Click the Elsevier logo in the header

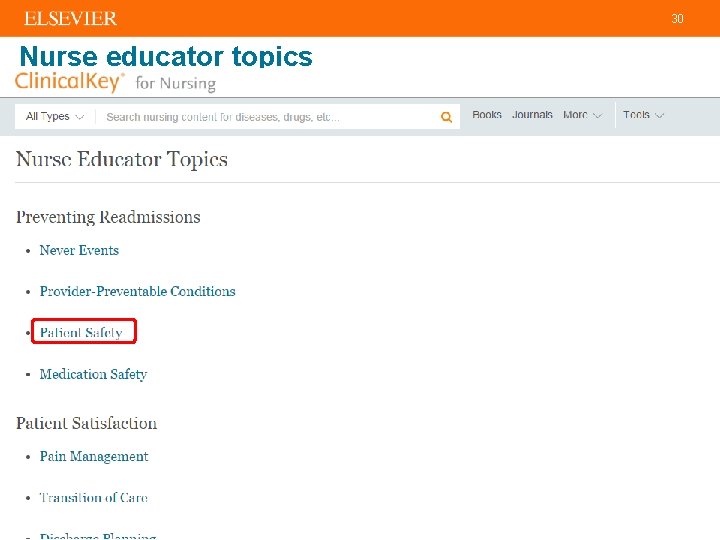(x=70, y=18)
